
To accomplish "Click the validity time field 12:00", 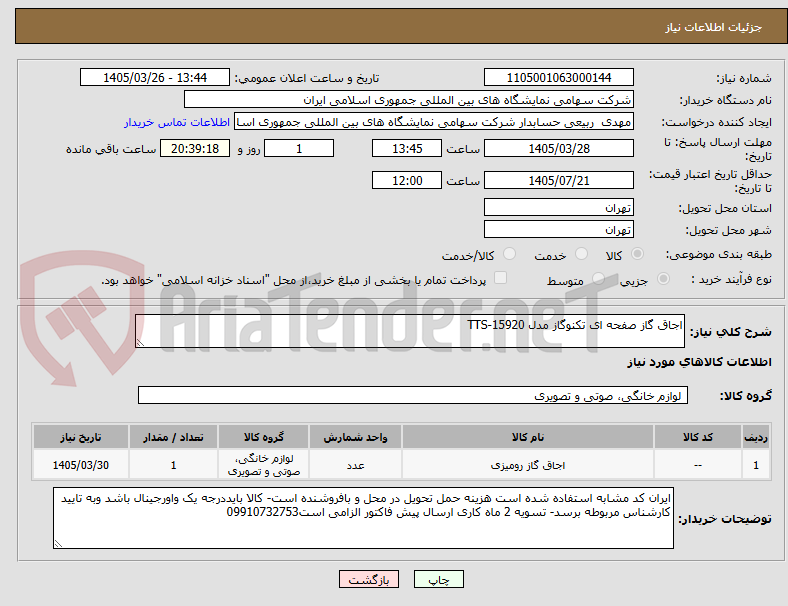I will [x=407, y=180].
